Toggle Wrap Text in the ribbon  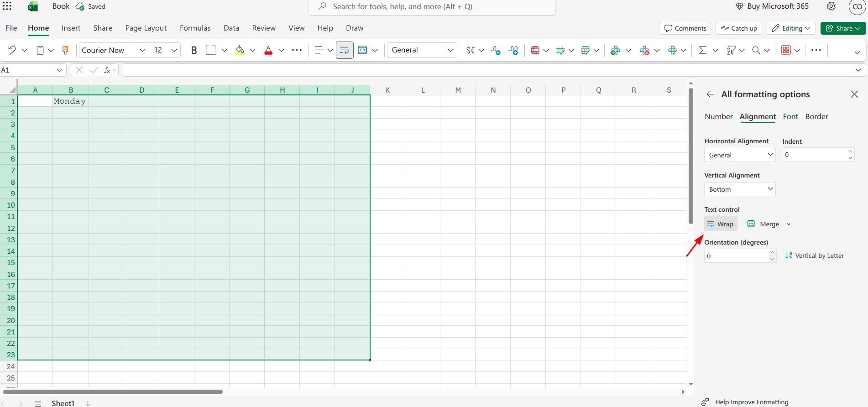[x=345, y=50]
